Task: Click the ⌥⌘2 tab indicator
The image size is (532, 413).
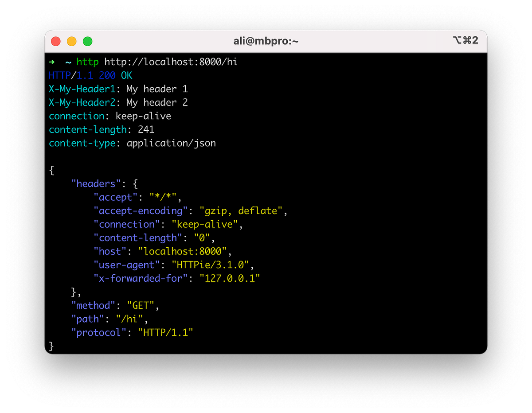Action: (466, 40)
